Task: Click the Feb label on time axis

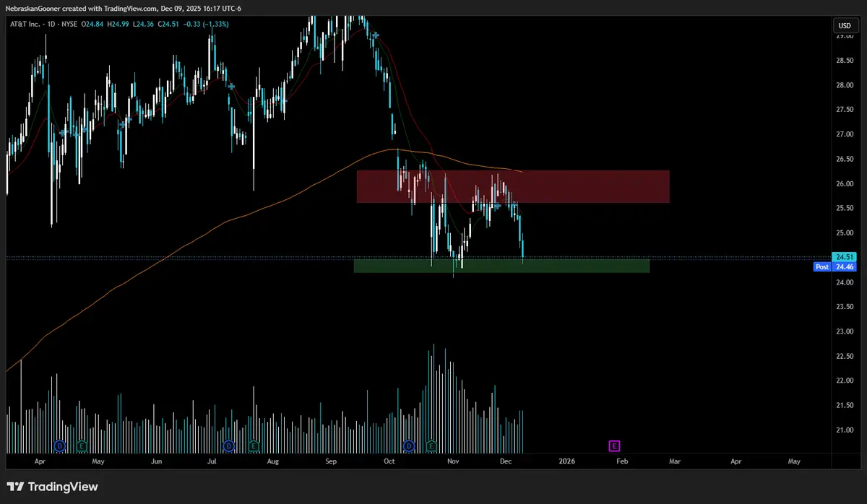Action: pyautogui.click(x=621, y=461)
